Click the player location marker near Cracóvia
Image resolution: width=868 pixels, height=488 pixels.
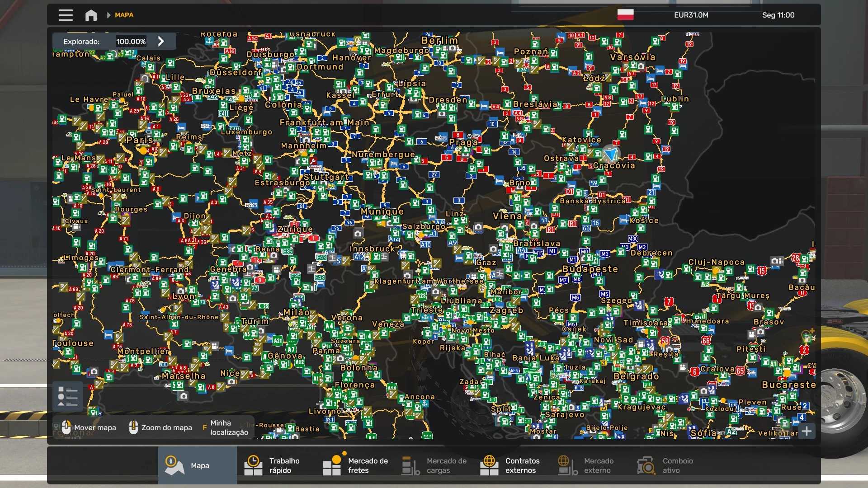tap(610, 154)
